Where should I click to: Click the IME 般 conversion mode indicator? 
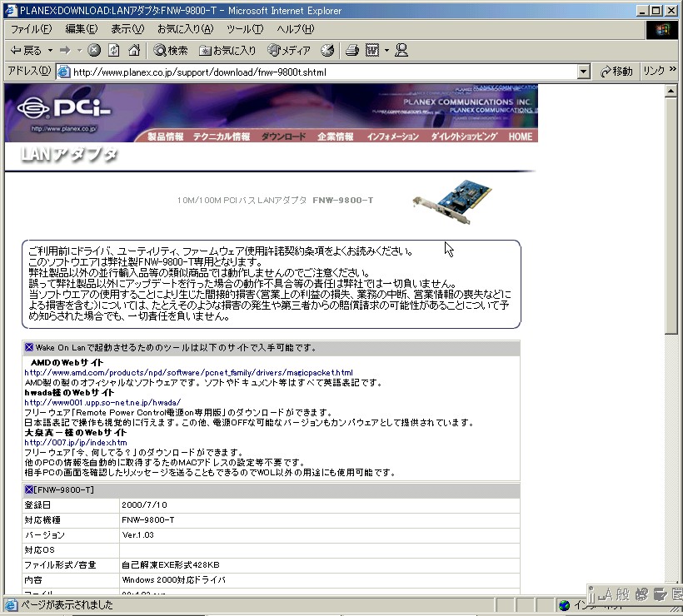[622, 594]
